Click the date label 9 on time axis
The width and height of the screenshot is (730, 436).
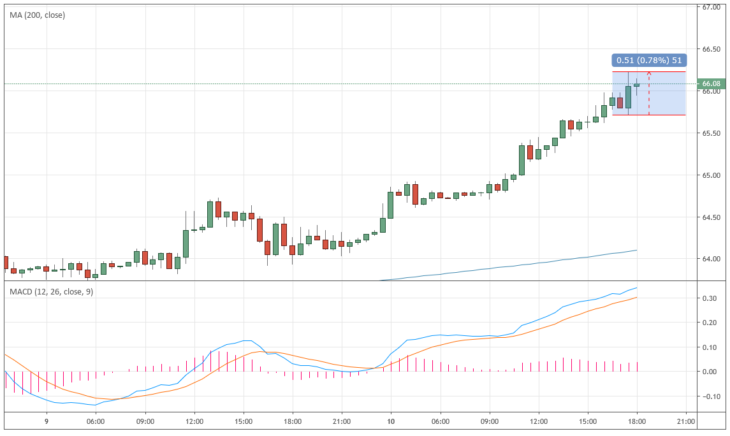46,422
